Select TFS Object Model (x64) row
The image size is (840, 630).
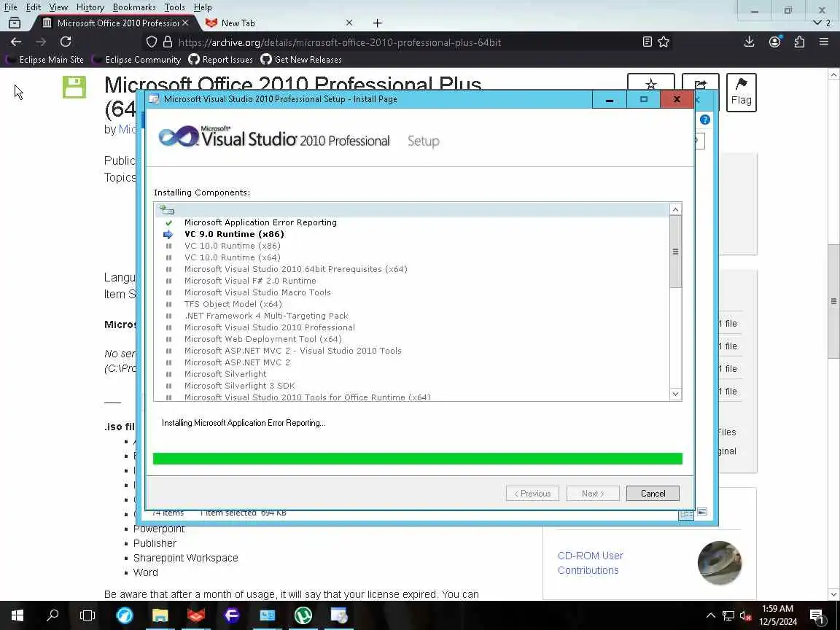pos(411,304)
